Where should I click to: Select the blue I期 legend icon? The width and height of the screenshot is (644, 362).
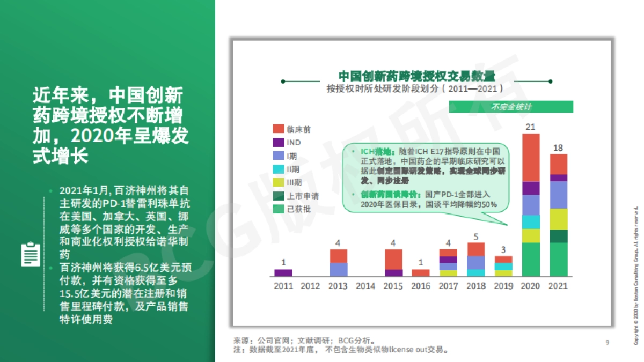[x=277, y=156]
